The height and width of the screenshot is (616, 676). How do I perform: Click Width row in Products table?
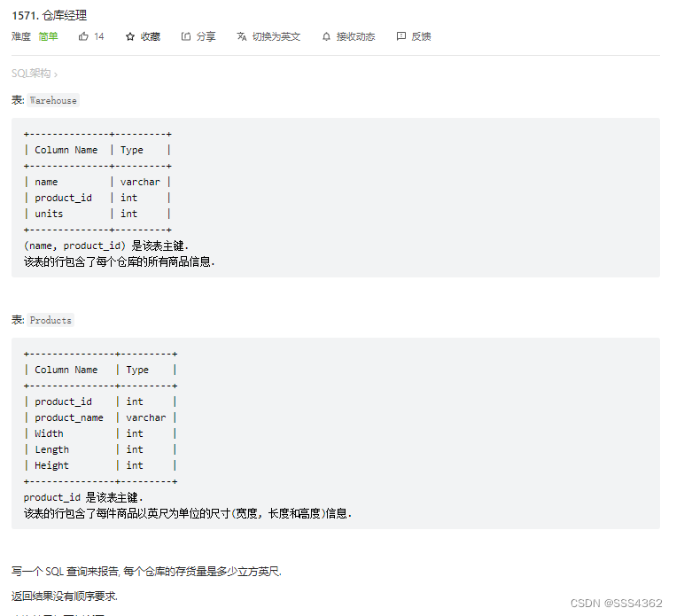[100, 433]
